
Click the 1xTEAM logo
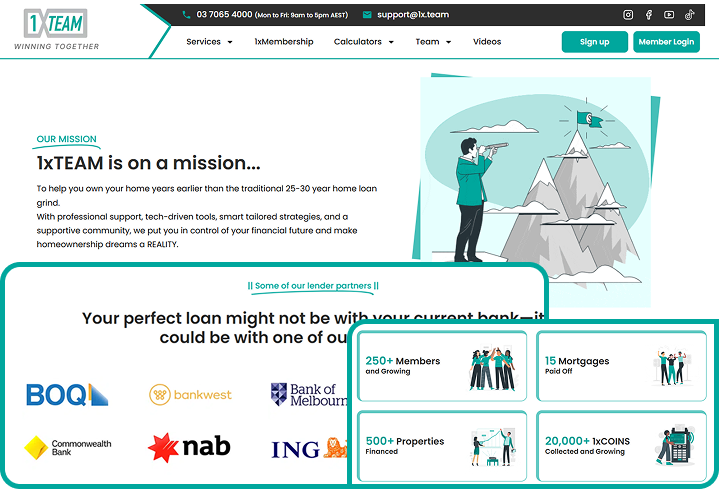56,29
